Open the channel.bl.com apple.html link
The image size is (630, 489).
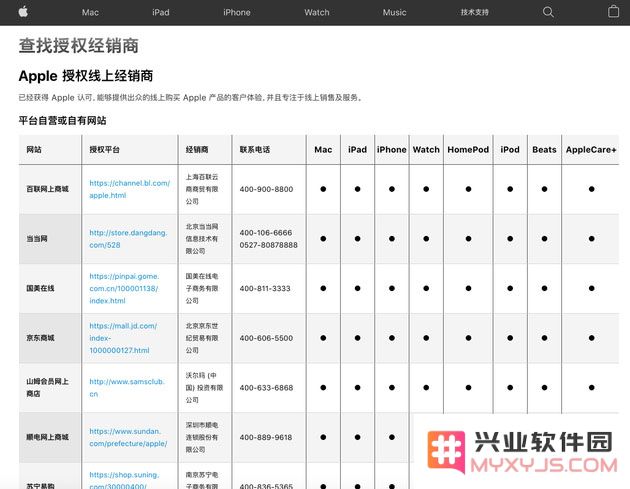129,189
